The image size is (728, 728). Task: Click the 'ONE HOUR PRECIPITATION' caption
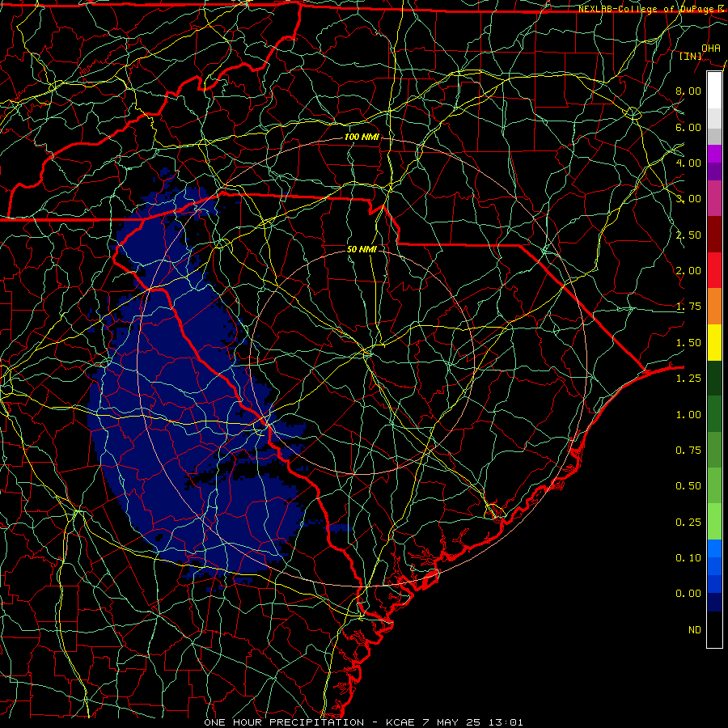[x=284, y=722]
